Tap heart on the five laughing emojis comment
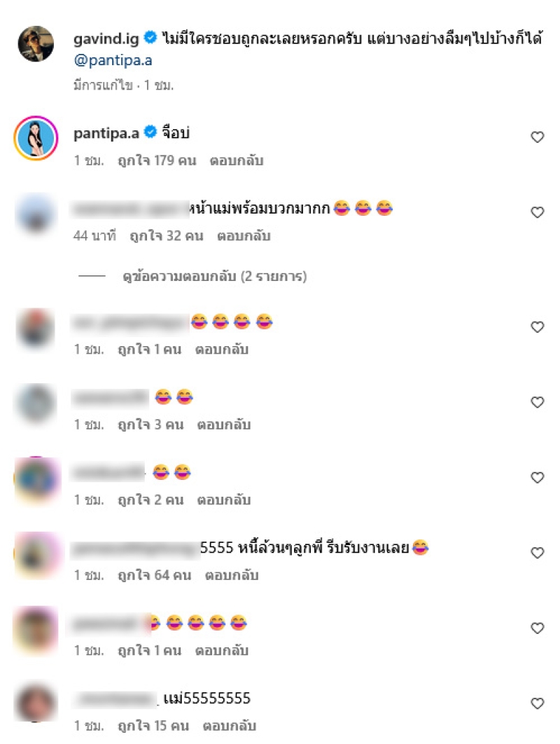The width and height of the screenshot is (560, 744). point(537,628)
